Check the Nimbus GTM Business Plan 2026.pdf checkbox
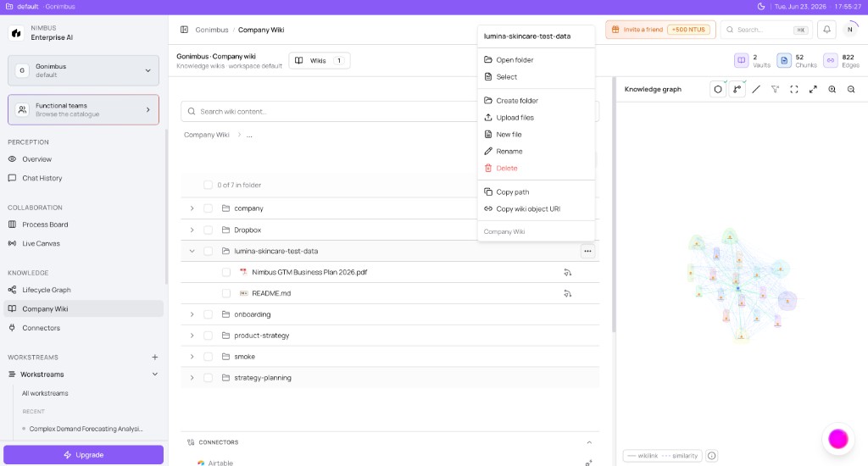This screenshot has height=466, width=868. (x=225, y=272)
